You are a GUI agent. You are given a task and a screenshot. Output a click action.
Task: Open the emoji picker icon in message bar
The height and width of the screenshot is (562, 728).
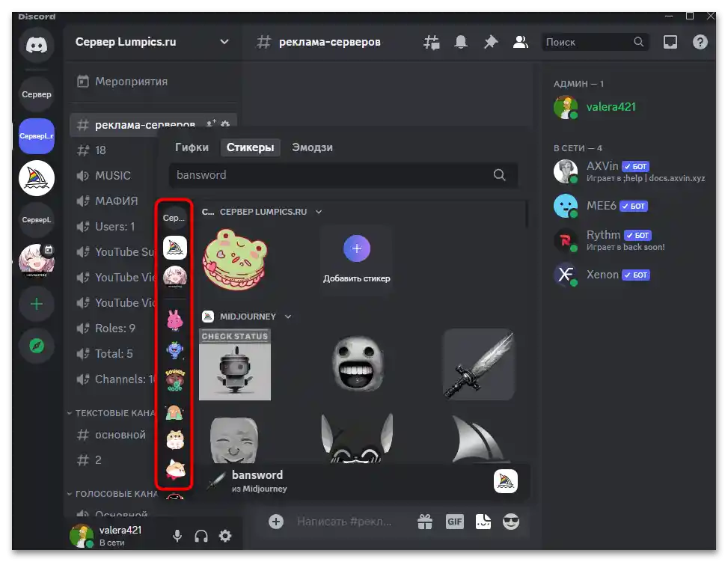point(511,522)
